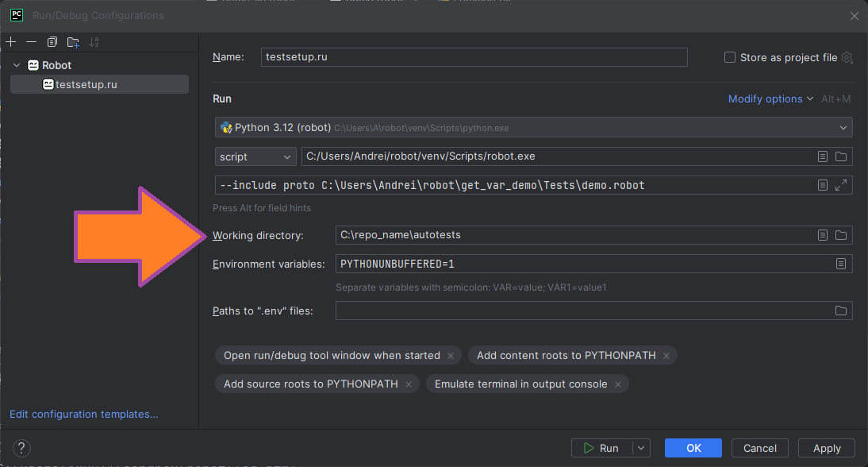Select the Robot group node
This screenshot has height=467, width=868.
49,65
